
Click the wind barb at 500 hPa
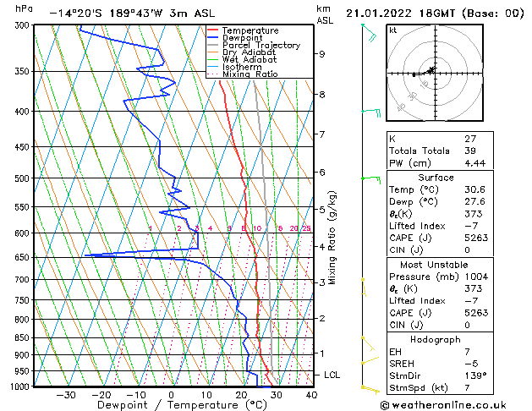(x=371, y=180)
